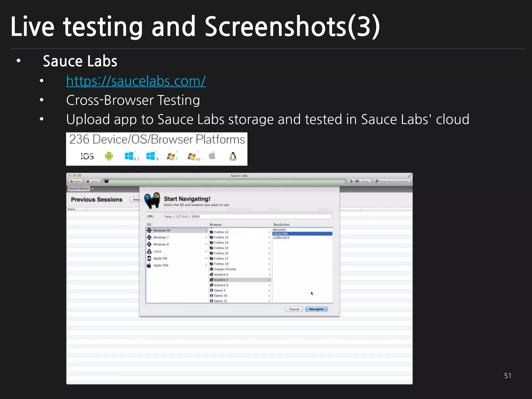Click the Windows XP icon in OS list

pyautogui.click(x=149, y=230)
